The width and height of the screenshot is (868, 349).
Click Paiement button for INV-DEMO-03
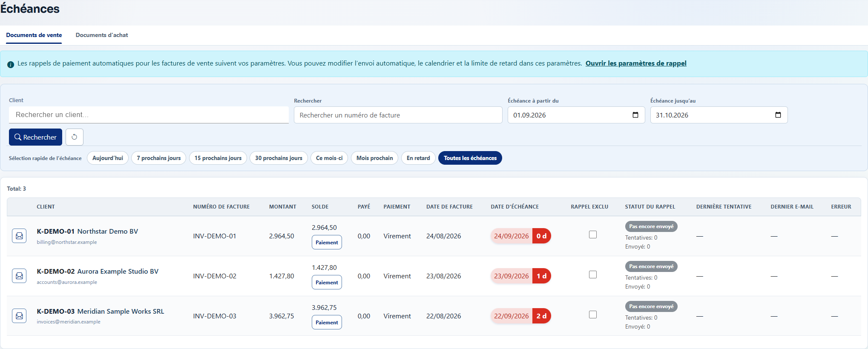pos(327,322)
